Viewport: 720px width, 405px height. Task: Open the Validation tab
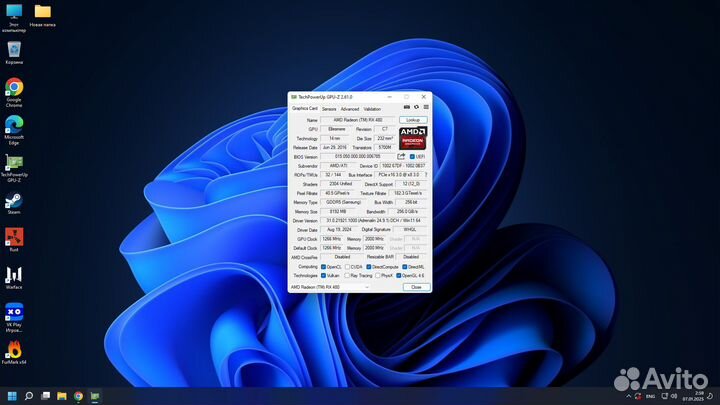[x=372, y=108]
